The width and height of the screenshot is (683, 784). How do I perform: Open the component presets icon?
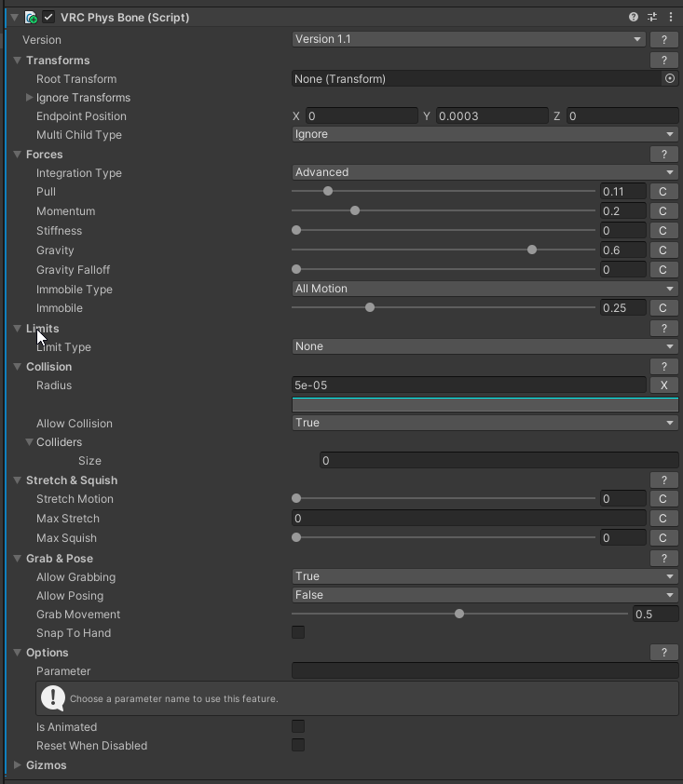pos(651,17)
